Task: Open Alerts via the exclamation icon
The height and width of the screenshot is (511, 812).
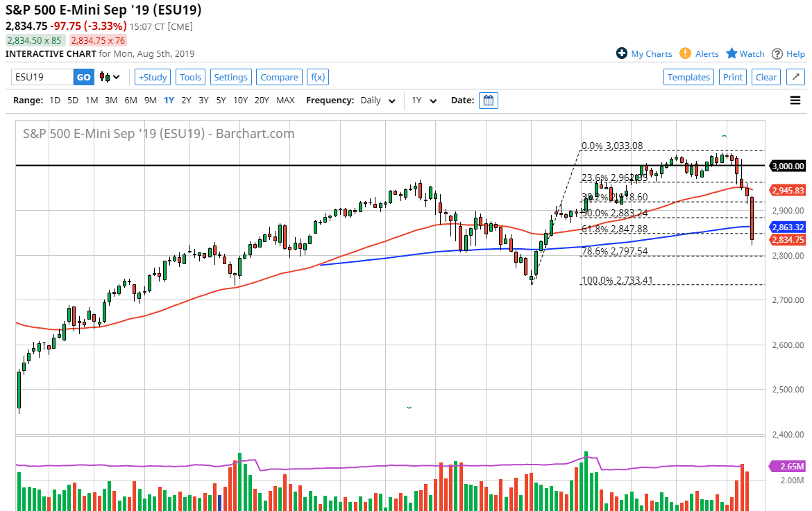Action: pos(685,53)
